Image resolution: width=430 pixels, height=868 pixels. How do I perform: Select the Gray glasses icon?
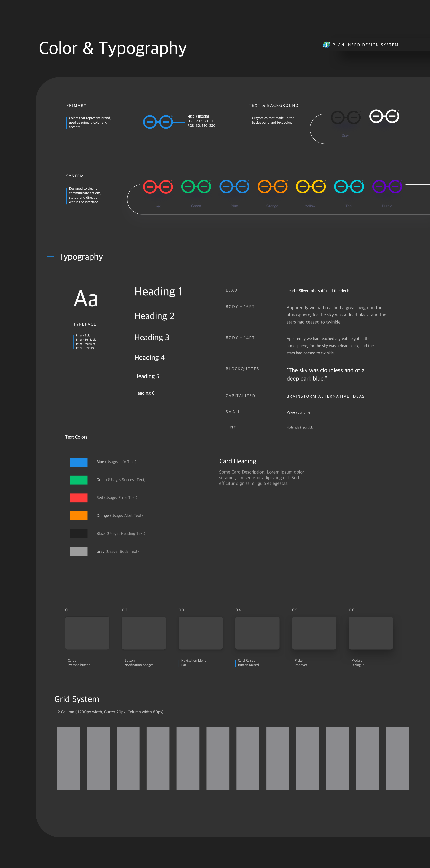tap(345, 117)
